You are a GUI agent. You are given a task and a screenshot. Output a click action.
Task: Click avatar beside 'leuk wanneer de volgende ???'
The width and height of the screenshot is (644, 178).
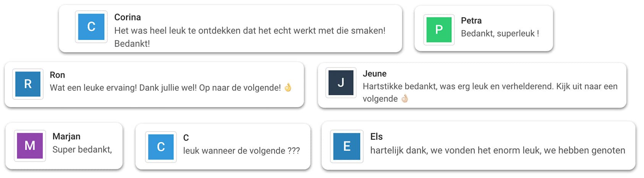tap(161, 147)
